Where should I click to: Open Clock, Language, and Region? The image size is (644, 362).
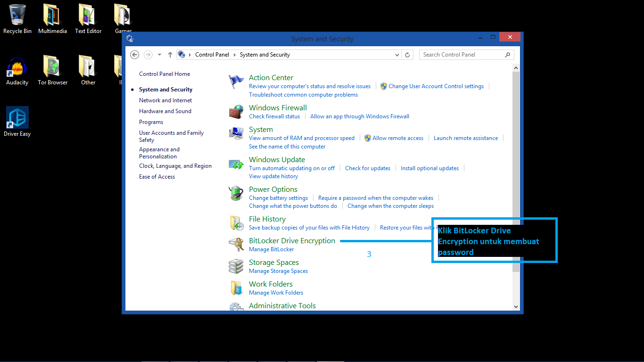point(175,166)
